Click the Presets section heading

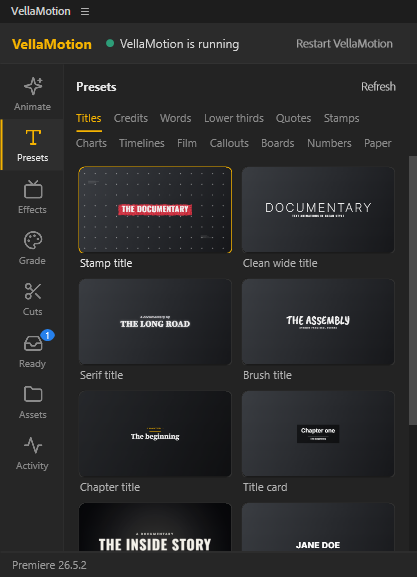click(96, 87)
